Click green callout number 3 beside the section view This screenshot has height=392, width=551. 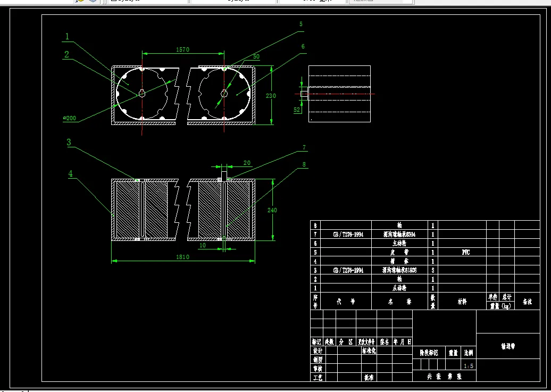69,142
